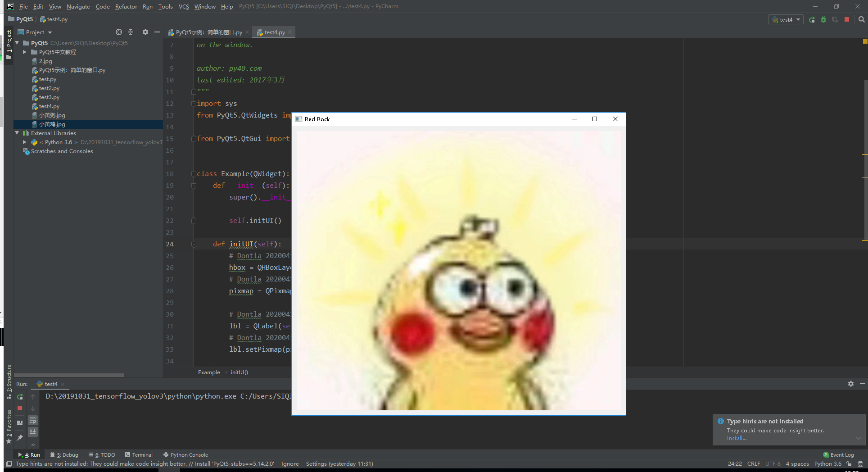Locate current file in Project panel
This screenshot has width=868, height=472.
click(119, 32)
